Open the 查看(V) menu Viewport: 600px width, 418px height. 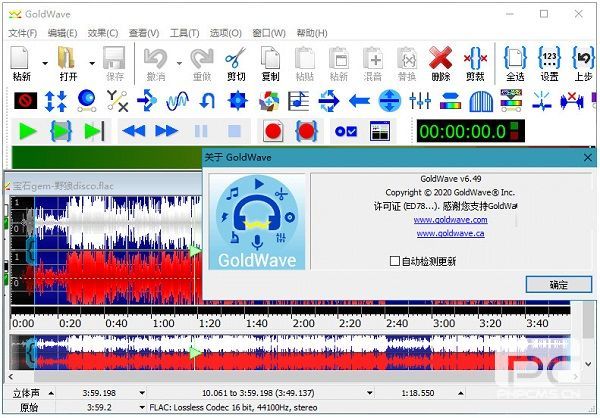pos(144,33)
